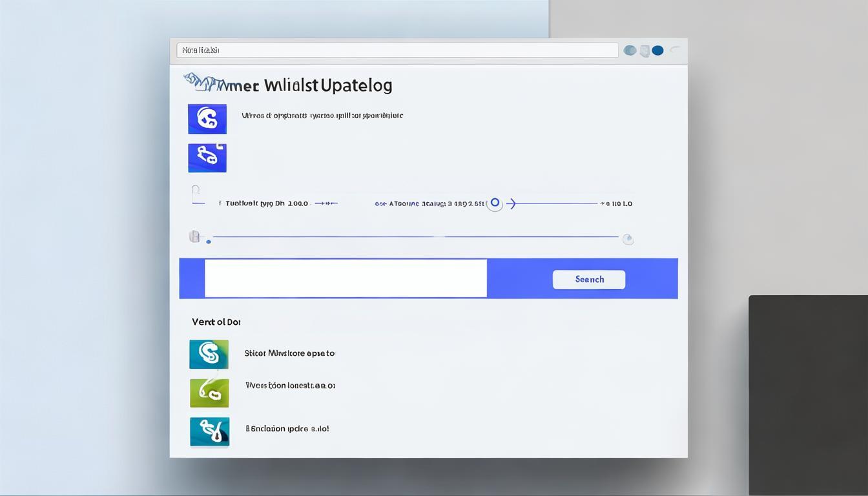Select the green icon in the results list
The width and height of the screenshot is (868, 496).
point(209,393)
